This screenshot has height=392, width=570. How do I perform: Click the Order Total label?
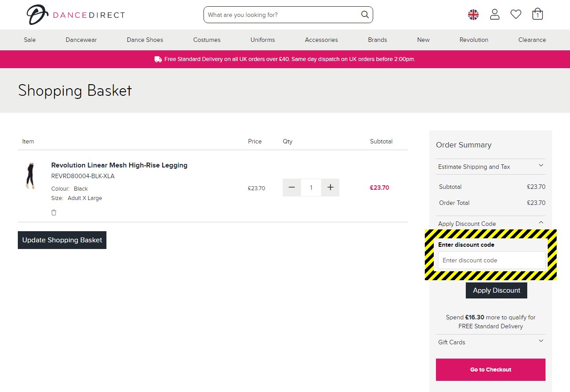point(454,203)
